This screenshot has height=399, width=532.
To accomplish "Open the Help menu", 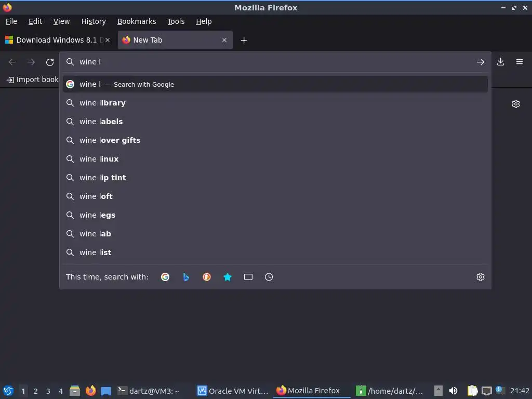I will 204,21.
